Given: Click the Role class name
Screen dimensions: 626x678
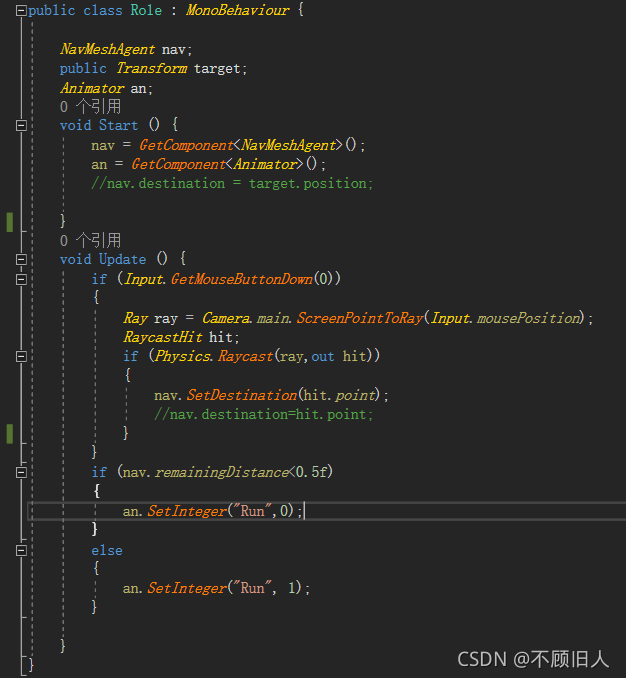Looking at the screenshot, I should 146,10.
